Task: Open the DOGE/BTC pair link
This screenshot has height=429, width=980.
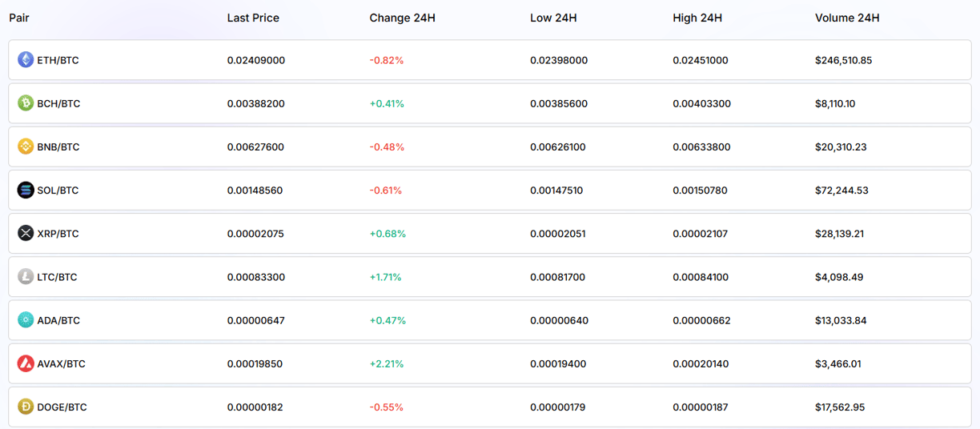Action: [62, 407]
